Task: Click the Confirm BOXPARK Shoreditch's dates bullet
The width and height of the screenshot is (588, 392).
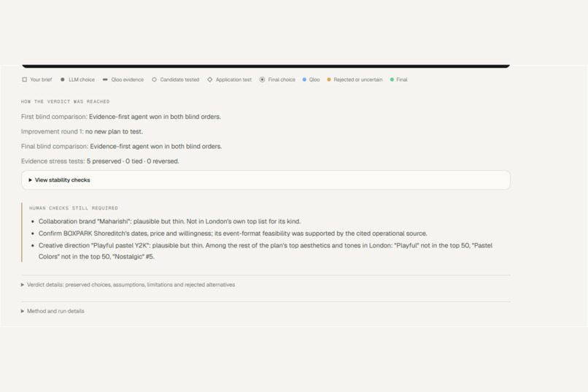Action: (x=233, y=234)
